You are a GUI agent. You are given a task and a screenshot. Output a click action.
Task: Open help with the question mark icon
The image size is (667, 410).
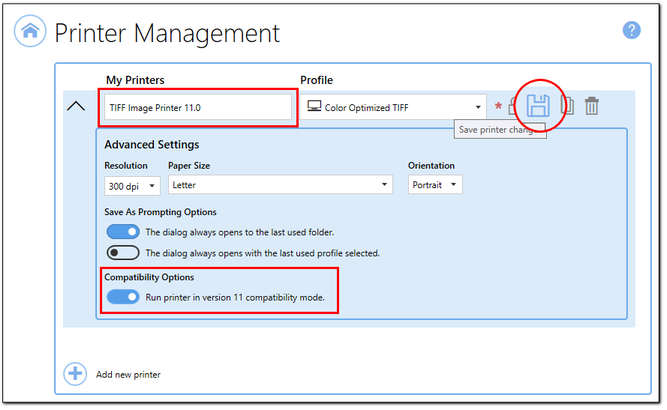(632, 30)
